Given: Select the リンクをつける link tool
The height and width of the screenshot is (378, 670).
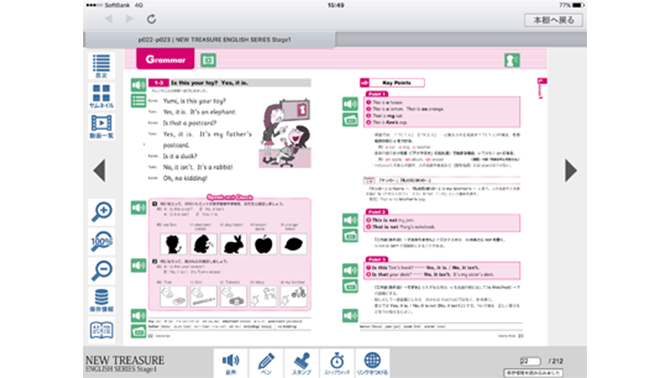Looking at the screenshot, I should click(x=373, y=363).
